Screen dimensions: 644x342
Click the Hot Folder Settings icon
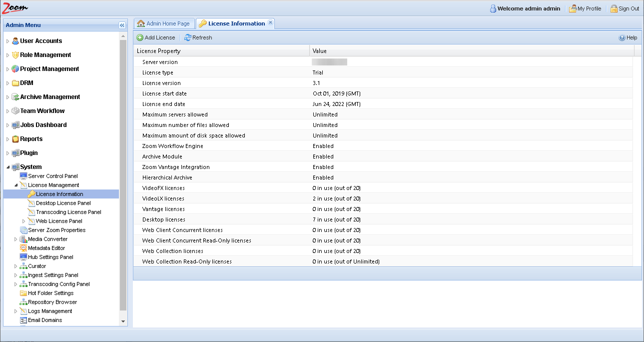click(23, 293)
